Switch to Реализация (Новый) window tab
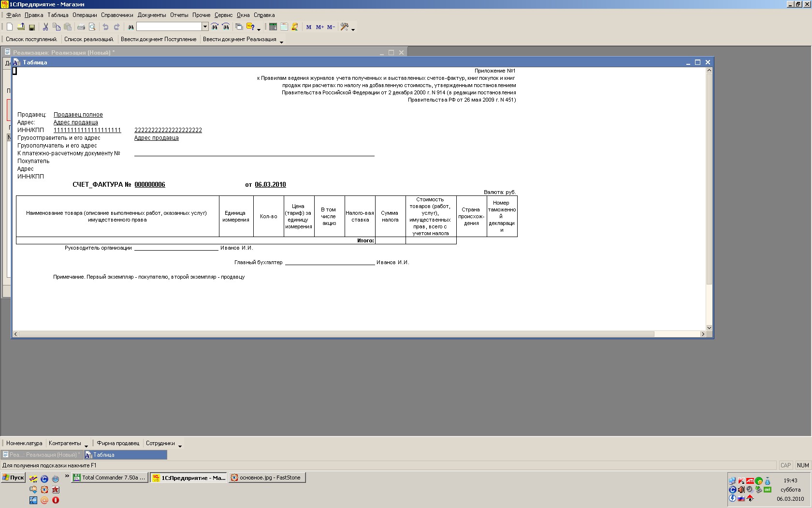Viewport: 812px width, 508px height. coord(42,455)
